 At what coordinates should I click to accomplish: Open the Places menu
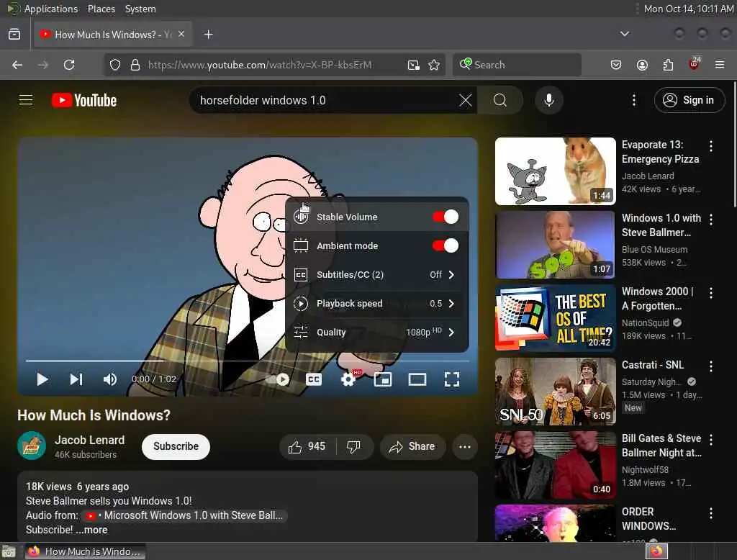101,9
